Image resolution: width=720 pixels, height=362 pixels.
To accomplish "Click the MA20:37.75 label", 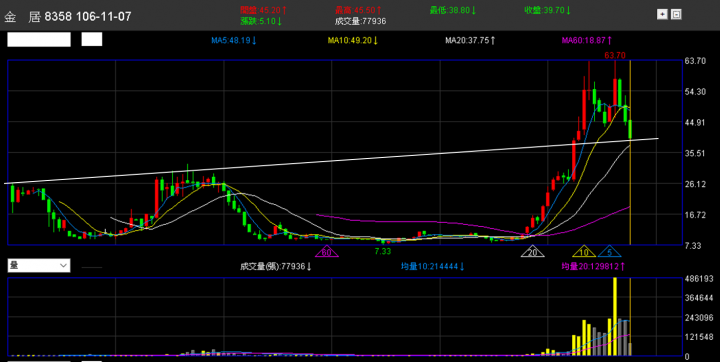I will 470,40.
